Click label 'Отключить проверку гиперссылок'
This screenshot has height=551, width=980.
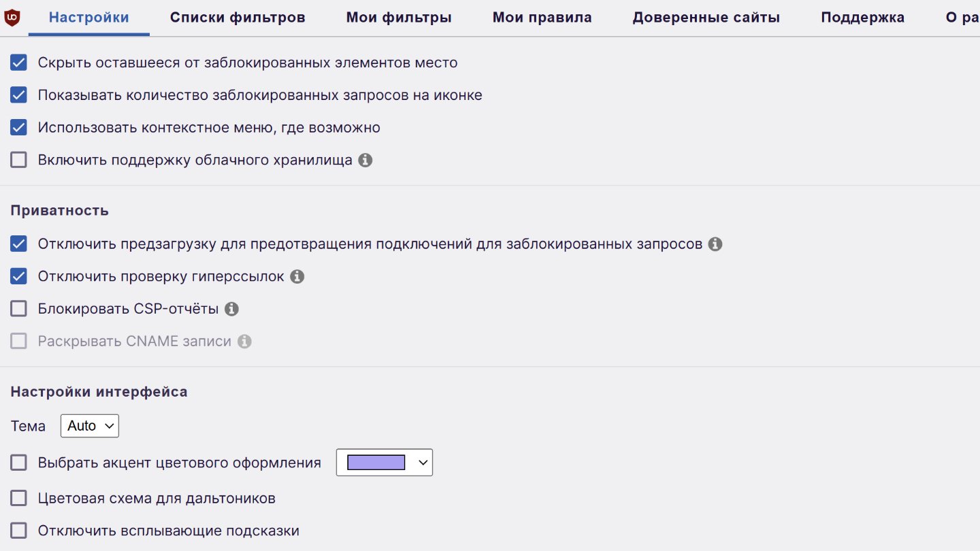tap(161, 277)
